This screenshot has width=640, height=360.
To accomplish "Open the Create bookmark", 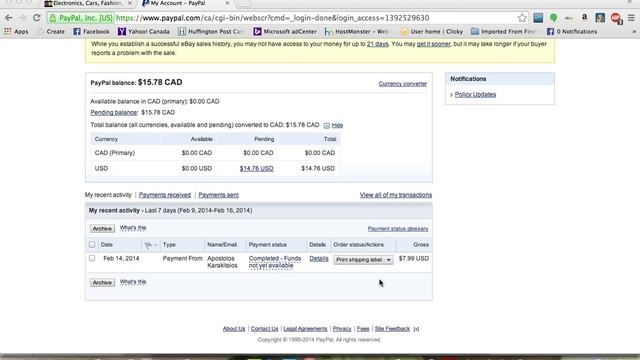I will coord(51,31).
